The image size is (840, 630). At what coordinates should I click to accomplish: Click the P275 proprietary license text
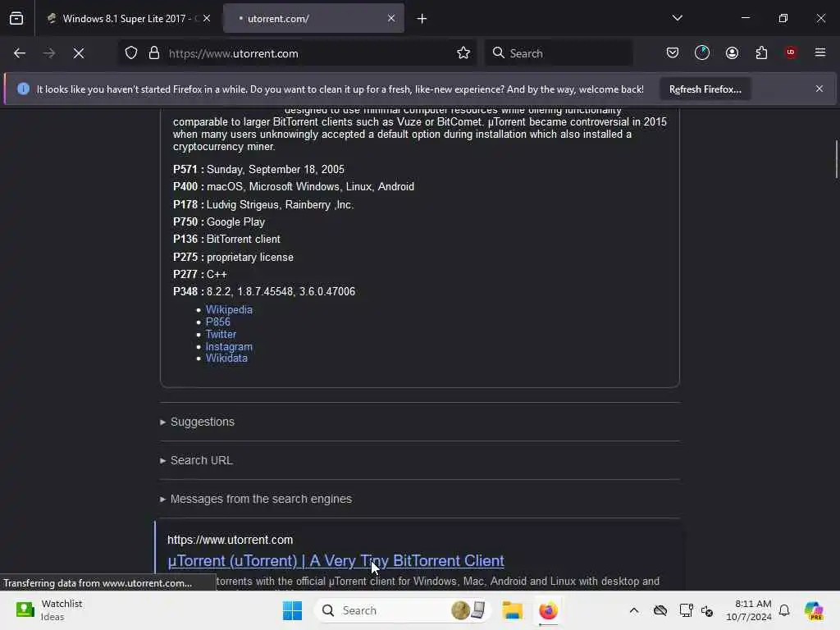click(x=233, y=257)
